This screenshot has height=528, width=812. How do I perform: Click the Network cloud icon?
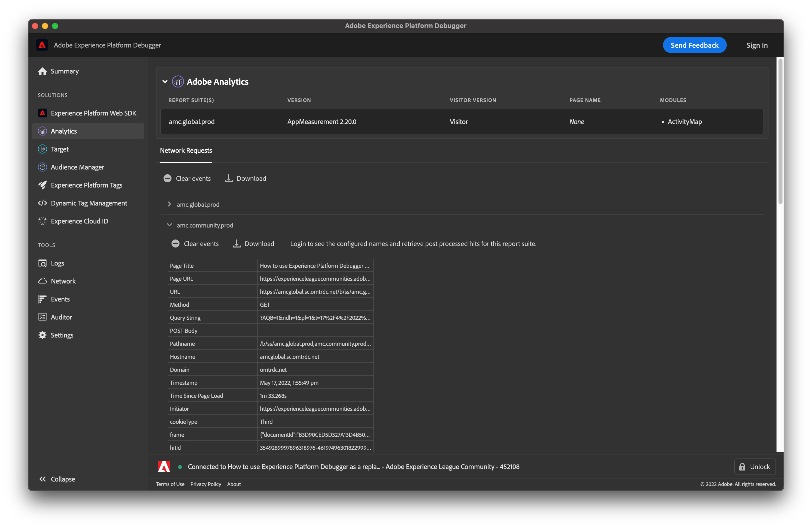42,281
